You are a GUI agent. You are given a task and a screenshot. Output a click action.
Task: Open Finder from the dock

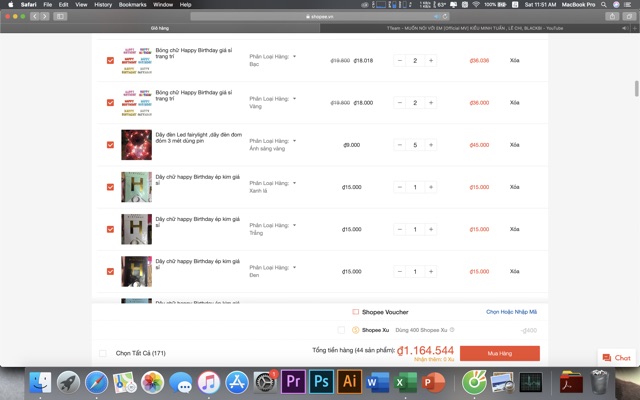pos(41,382)
